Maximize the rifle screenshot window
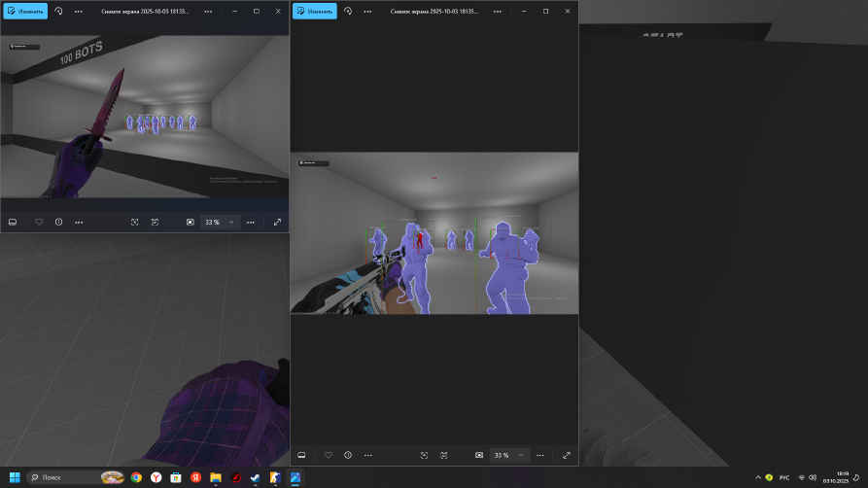 546,11
